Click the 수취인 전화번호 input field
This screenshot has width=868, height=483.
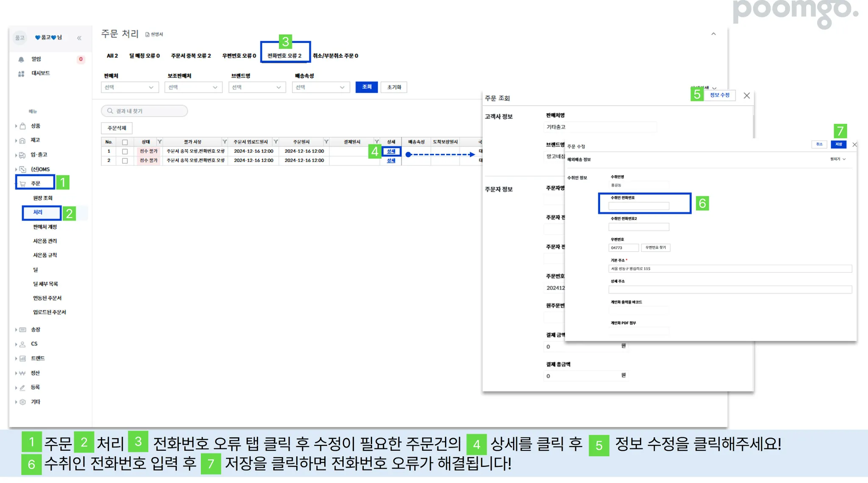coord(639,206)
